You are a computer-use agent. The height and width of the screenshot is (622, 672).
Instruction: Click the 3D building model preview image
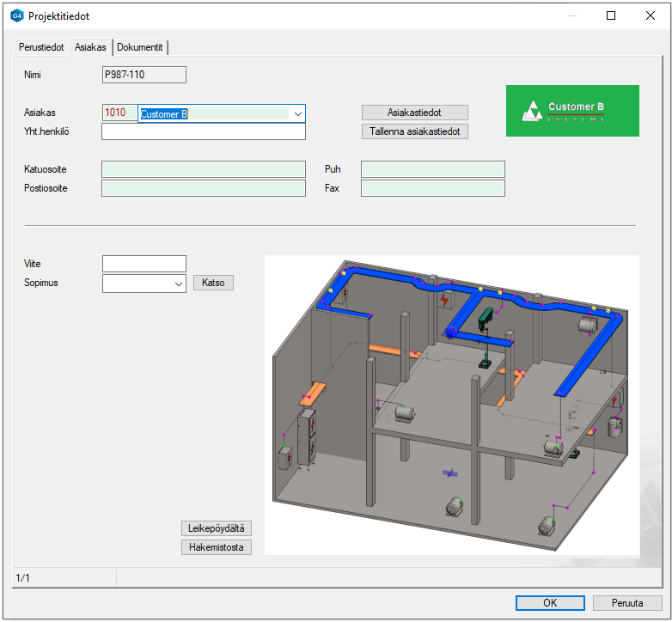click(x=451, y=404)
